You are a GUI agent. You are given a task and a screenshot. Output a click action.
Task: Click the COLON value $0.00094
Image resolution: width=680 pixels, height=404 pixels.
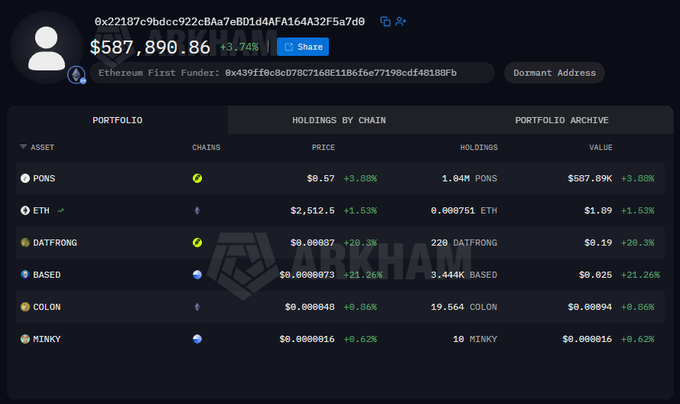coord(590,306)
